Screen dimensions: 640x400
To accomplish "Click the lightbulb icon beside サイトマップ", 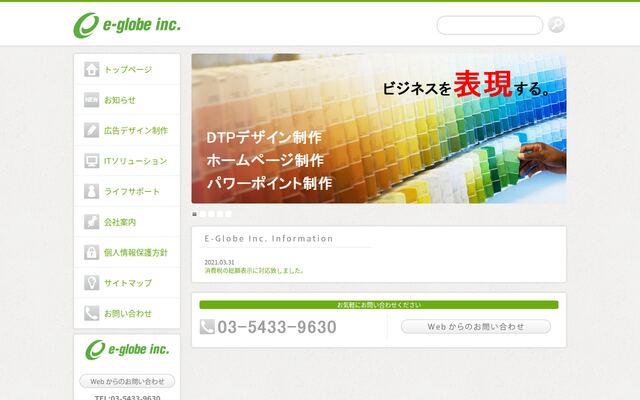I will 91,282.
